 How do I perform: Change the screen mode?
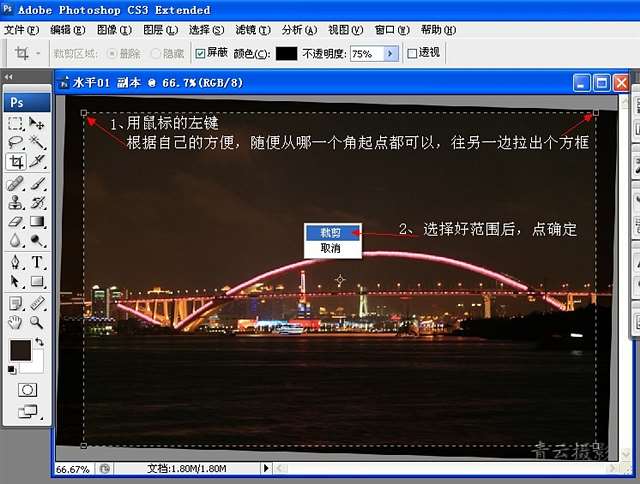pyautogui.click(x=28, y=411)
